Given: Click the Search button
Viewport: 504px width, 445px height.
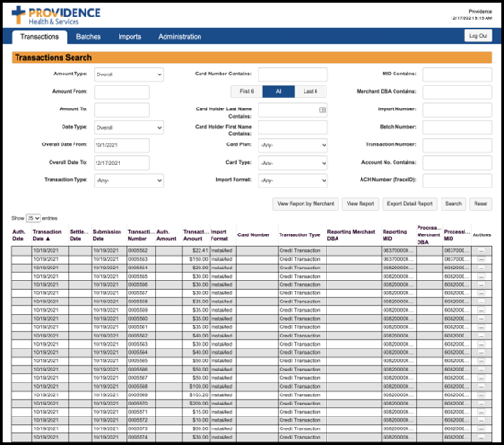Looking at the screenshot, I should tap(453, 204).
